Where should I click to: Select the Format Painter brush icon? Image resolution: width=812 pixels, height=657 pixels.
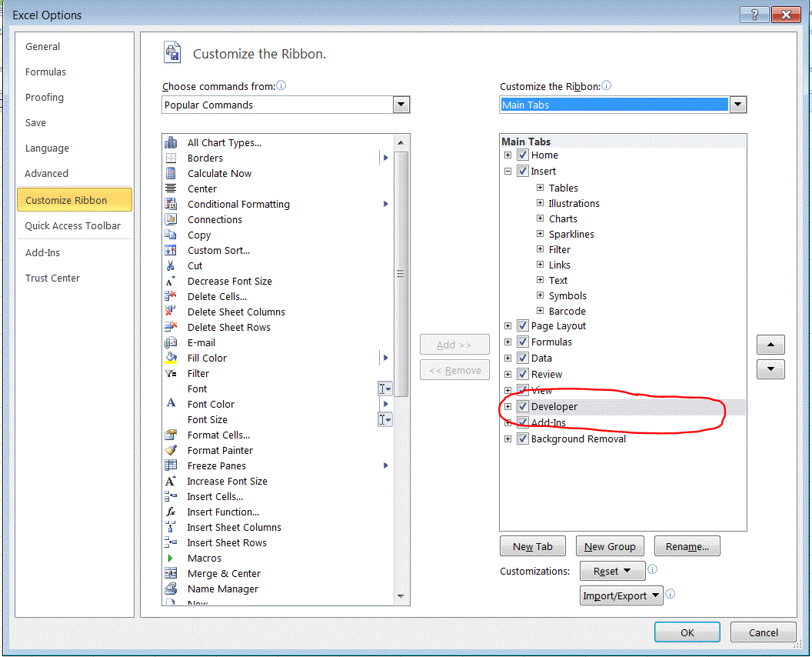click(171, 450)
